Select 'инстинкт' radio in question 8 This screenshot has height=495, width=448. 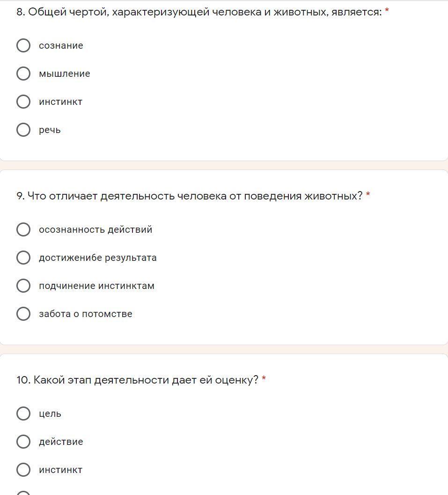23,102
